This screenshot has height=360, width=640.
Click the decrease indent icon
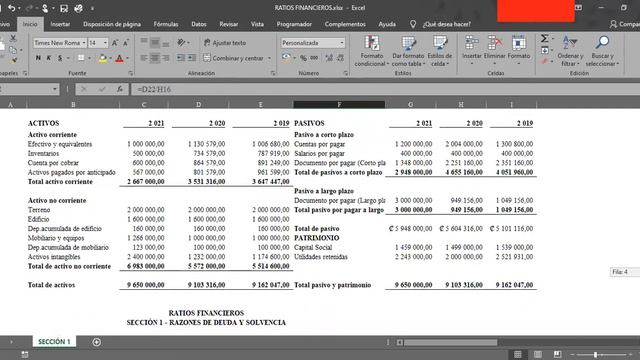(181, 58)
